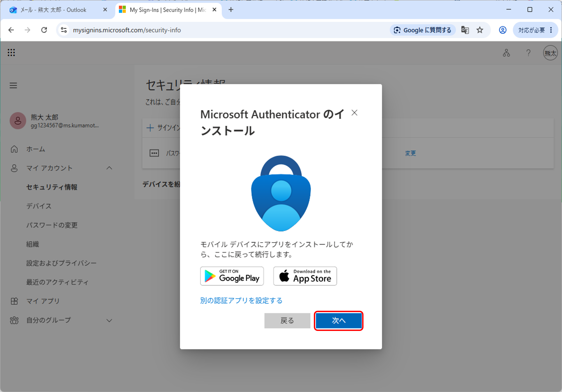Screen dimensions: 562x392
Task: Open 組織 in the sidebar
Action: tap(33, 244)
